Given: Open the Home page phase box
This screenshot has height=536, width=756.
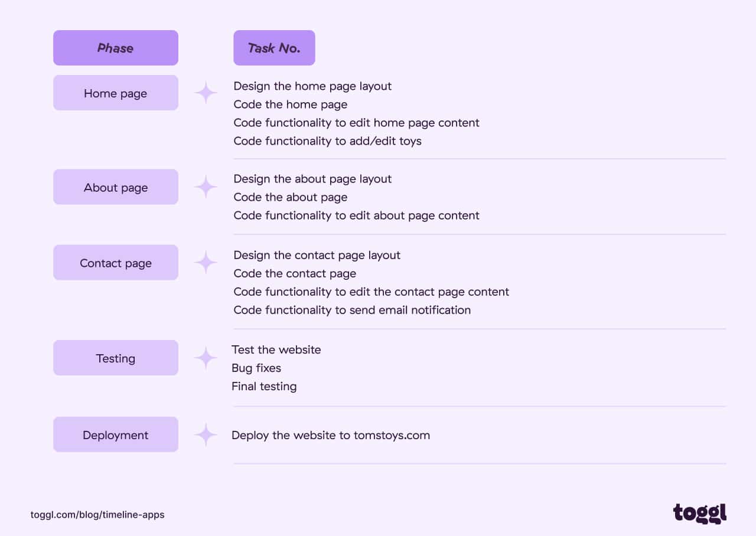Looking at the screenshot, I should pos(116,93).
